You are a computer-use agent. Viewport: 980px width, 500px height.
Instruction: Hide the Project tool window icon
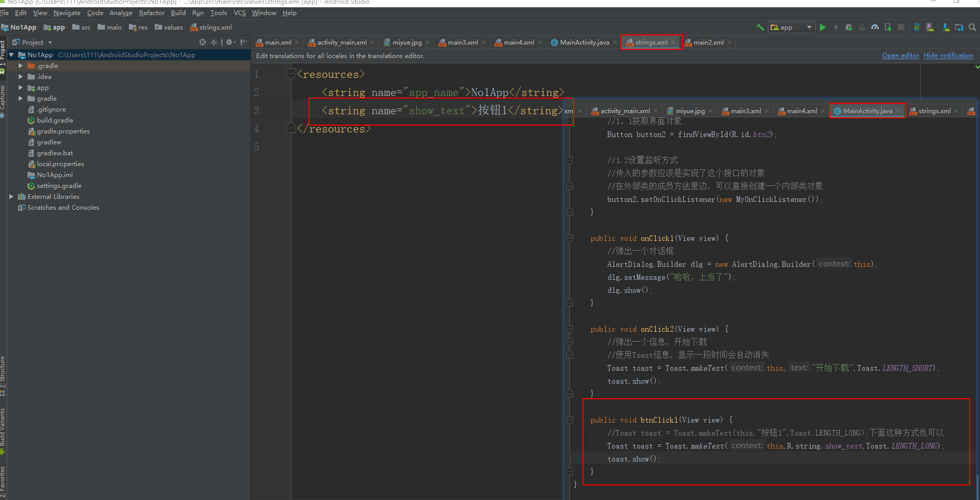pos(244,42)
